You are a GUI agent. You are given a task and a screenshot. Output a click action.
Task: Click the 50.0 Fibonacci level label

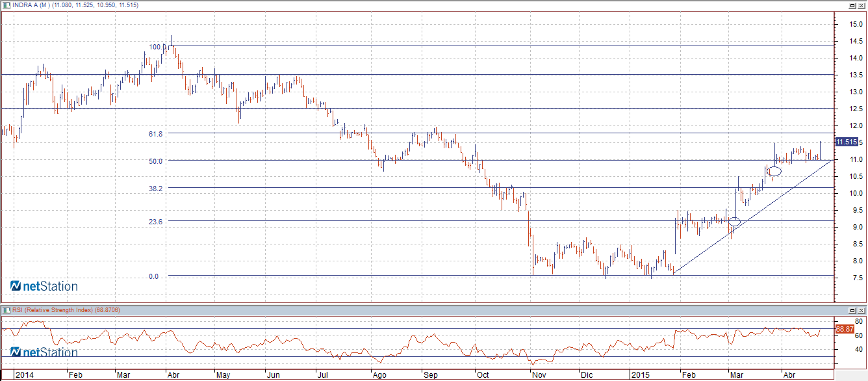[x=155, y=161]
